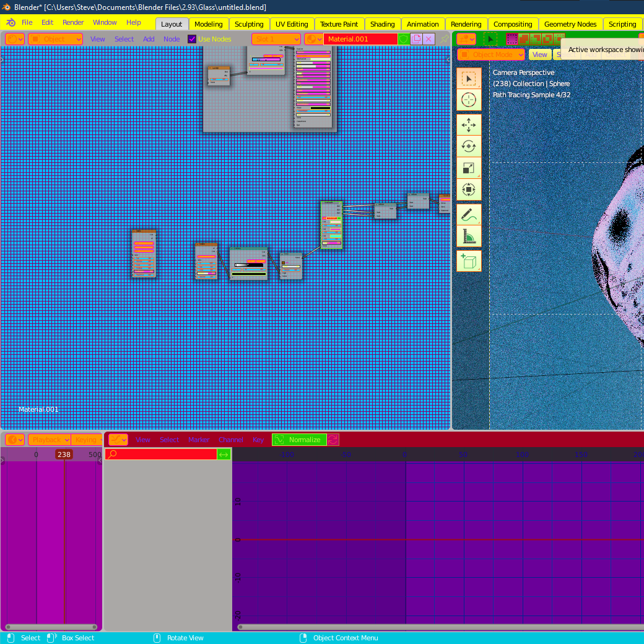644x644 pixels.
Task: Activate the Move tool
Action: [469, 125]
